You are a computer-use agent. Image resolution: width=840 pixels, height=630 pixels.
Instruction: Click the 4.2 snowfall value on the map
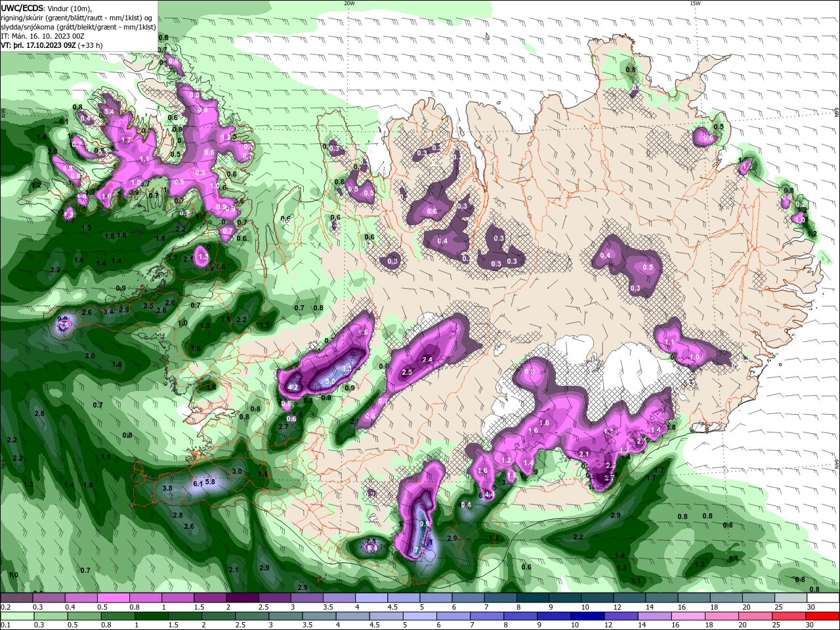293,388
